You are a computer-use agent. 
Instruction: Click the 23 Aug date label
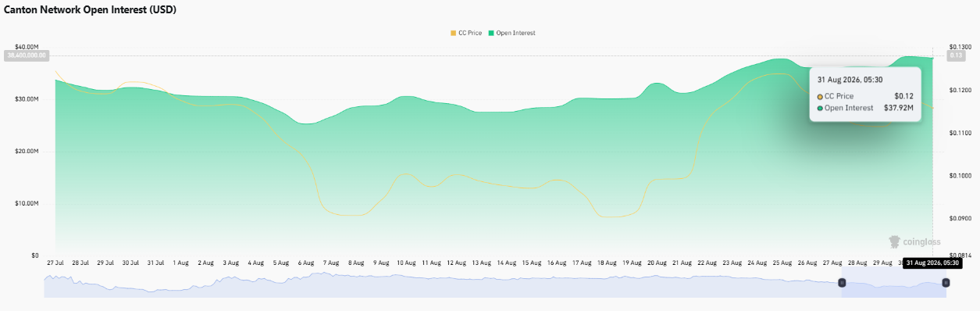(x=732, y=263)
